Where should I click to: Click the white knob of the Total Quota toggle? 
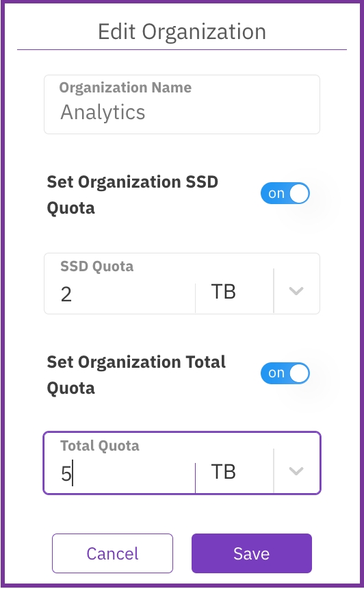pos(299,373)
